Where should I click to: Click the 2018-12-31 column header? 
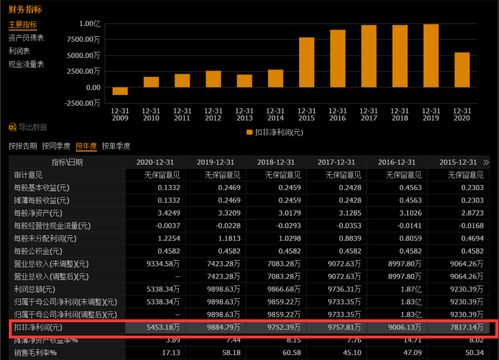(x=276, y=162)
